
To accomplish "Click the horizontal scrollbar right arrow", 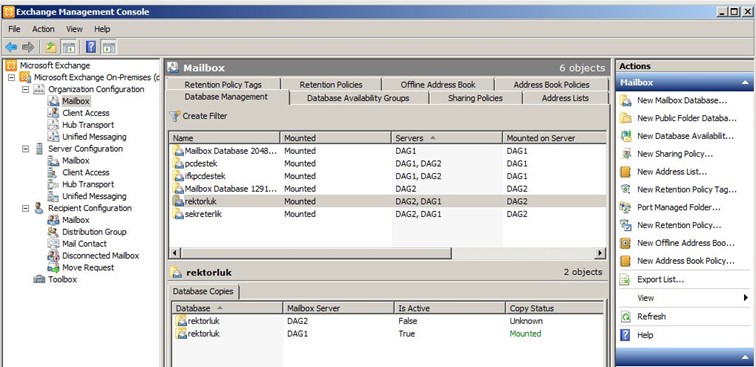I will tap(600, 253).
